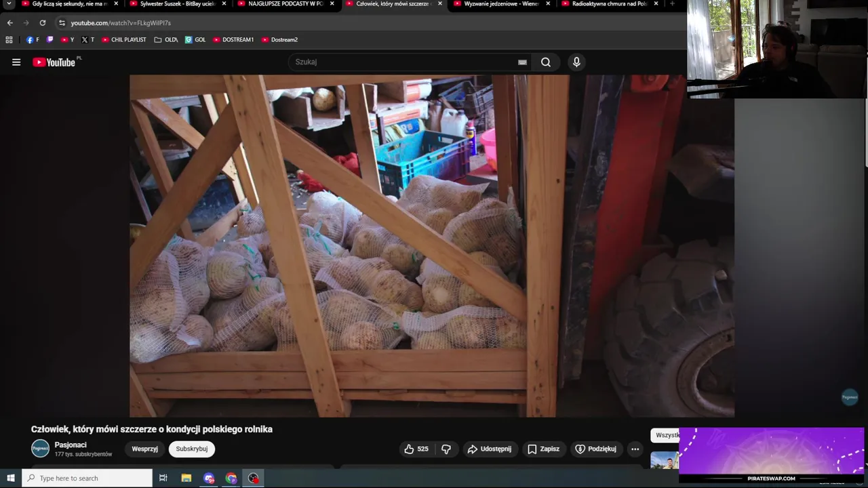Open the YouTube 'Y' bookmark
Image resolution: width=868 pixels, height=488 pixels.
click(x=67, y=40)
